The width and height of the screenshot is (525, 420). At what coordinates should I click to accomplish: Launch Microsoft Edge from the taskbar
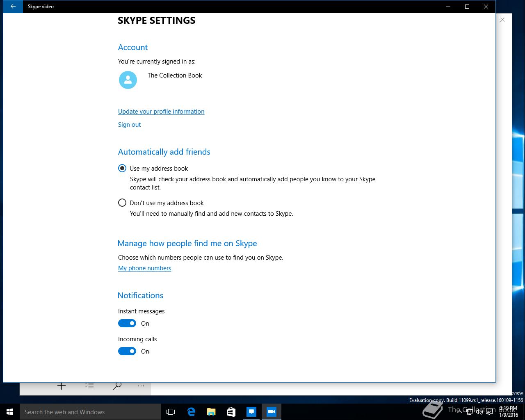tap(191, 412)
